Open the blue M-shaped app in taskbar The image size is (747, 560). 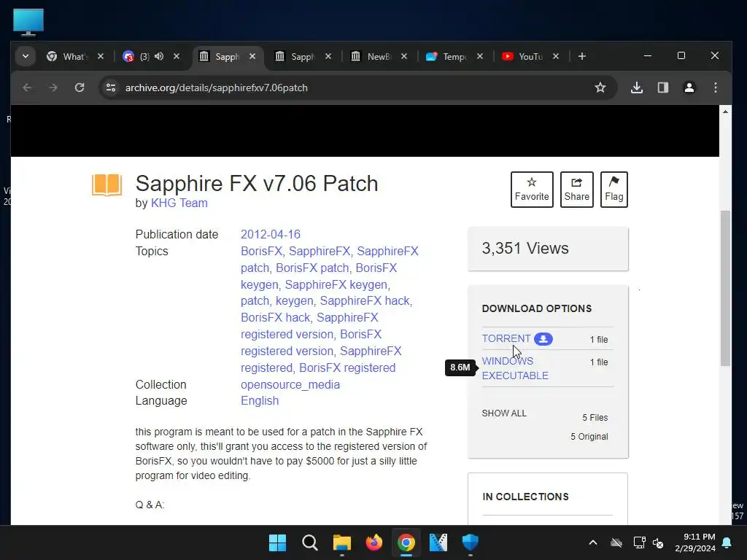[x=438, y=542]
